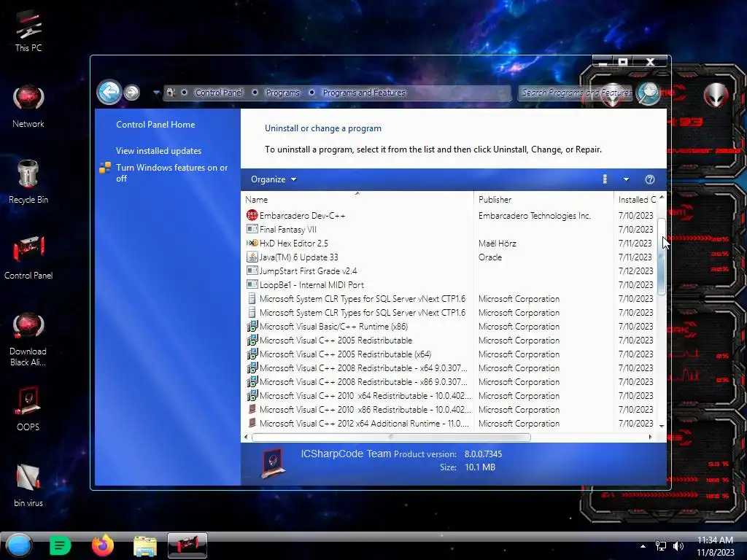
Task: Select Final Fantasy VII icon
Action: pos(252,229)
